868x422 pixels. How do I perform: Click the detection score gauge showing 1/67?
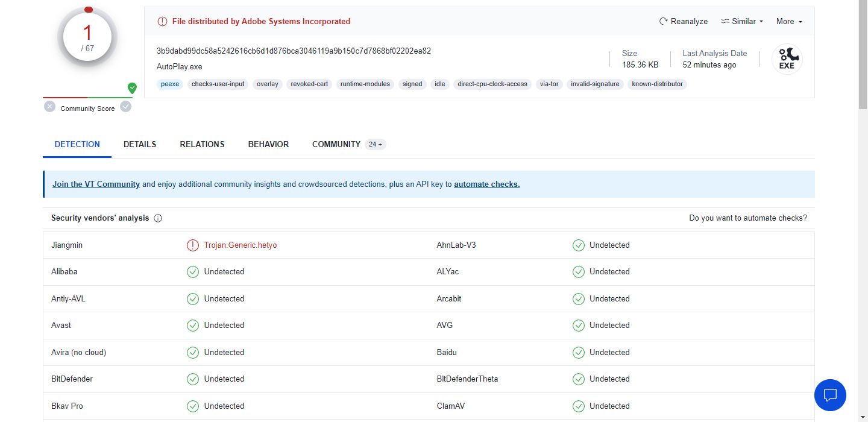tap(88, 37)
